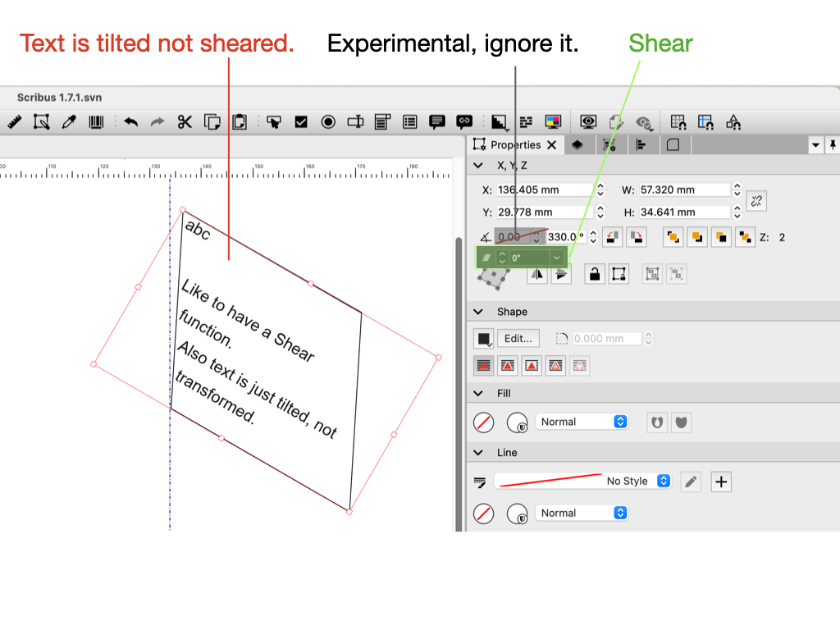
Task: Click the Edit... shape button
Action: 518,338
